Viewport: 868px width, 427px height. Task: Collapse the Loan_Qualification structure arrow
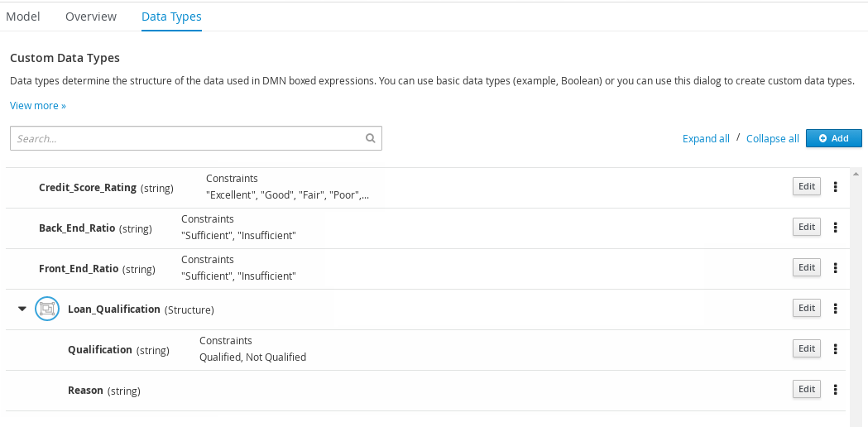pos(22,309)
